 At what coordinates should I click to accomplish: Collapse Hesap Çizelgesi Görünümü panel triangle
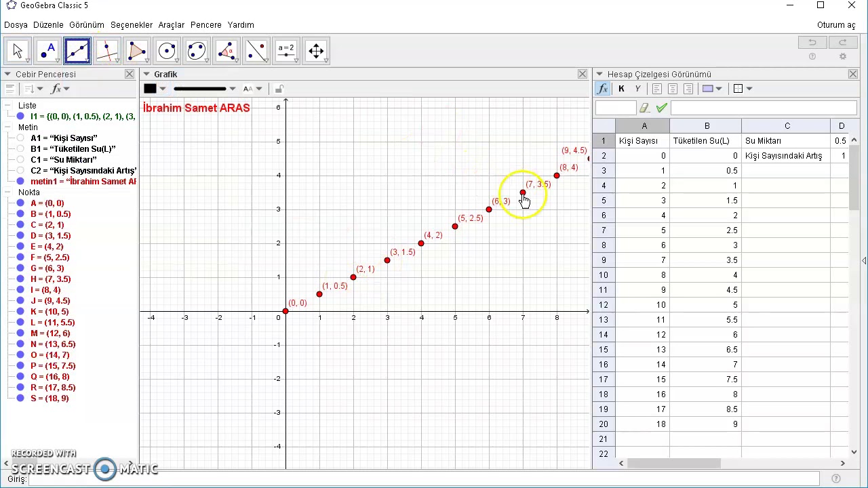pos(599,75)
